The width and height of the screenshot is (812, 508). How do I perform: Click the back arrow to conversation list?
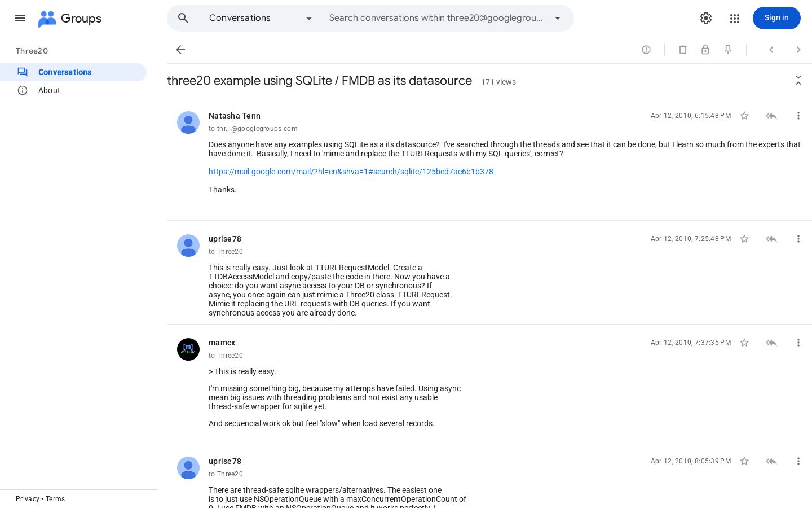click(x=180, y=50)
